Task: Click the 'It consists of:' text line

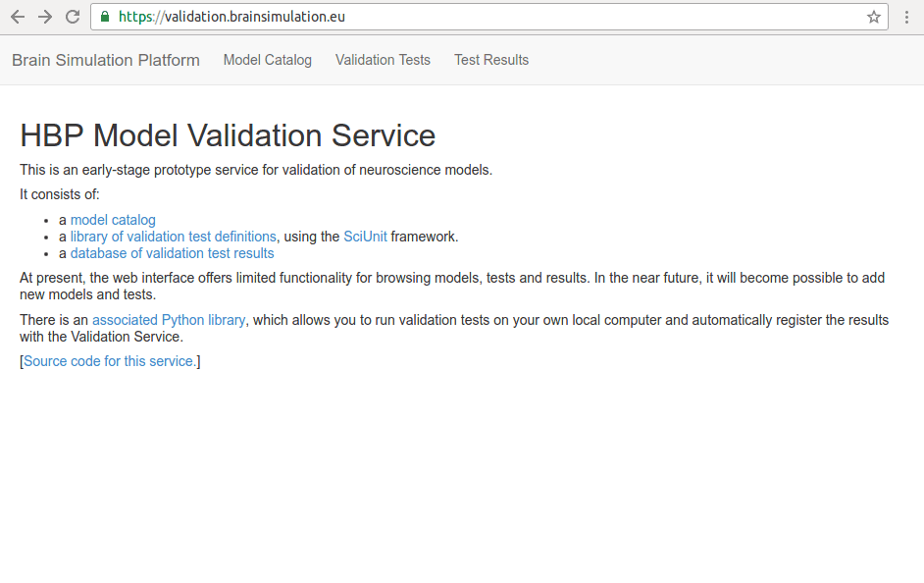Action: tap(60, 194)
